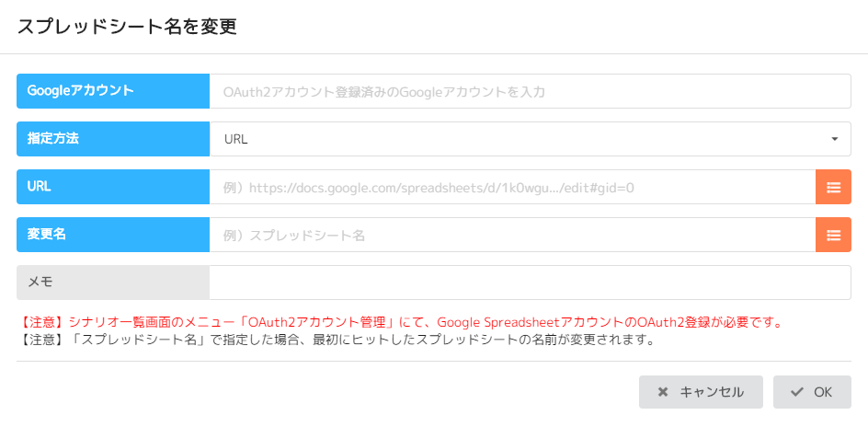Select the 変更名 text input

512,235
